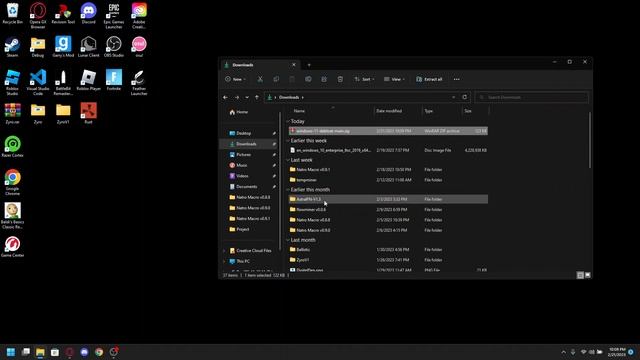Expand This PC in sidebar
Screen dimensions: 640x360
(x=224, y=261)
